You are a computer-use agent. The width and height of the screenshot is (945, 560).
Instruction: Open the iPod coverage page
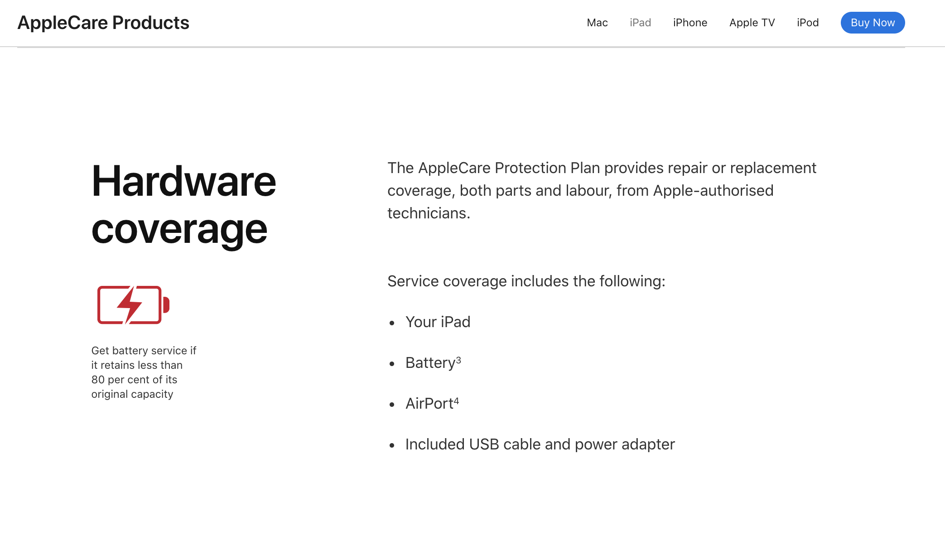coord(807,22)
